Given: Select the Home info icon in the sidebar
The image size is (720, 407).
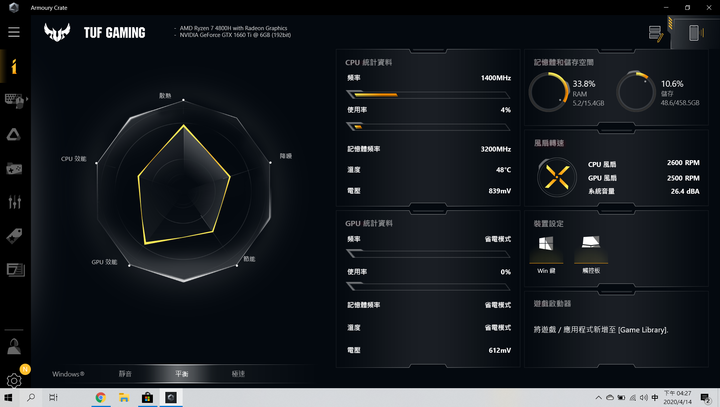Looking at the screenshot, I should coord(14,67).
